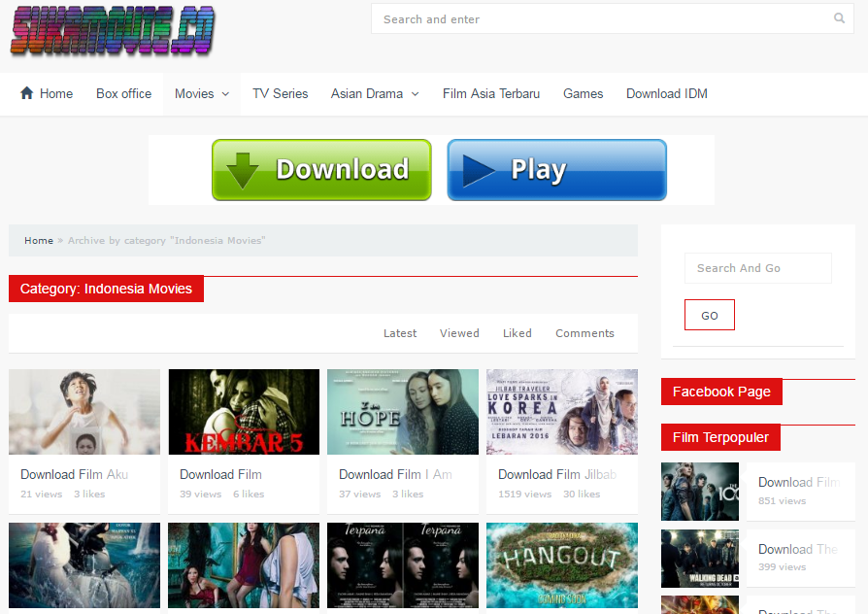Open the Games menu item
The image size is (868, 614).
[x=583, y=93]
